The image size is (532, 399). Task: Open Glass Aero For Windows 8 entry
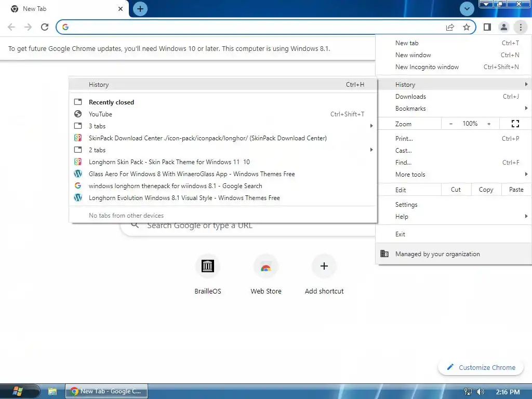click(223, 174)
